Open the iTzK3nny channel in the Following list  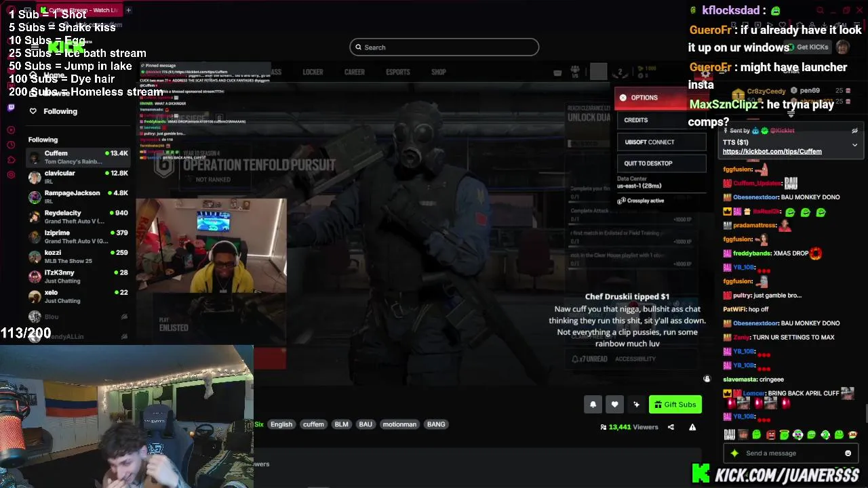[x=79, y=277]
